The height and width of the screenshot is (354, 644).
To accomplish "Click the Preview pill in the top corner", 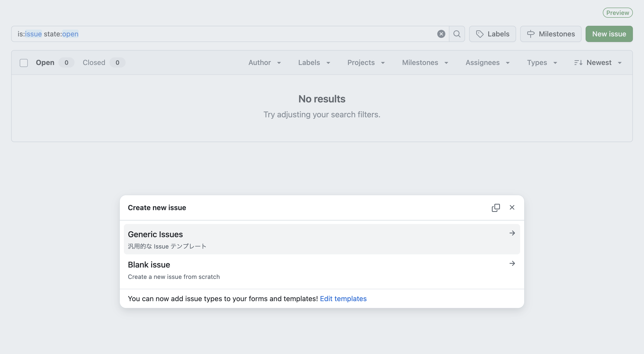I will pyautogui.click(x=617, y=12).
